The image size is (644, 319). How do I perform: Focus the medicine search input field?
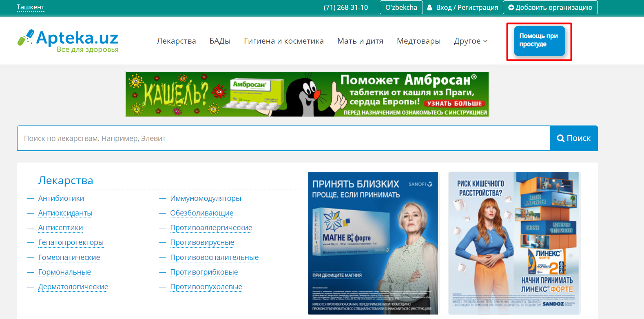(283, 139)
